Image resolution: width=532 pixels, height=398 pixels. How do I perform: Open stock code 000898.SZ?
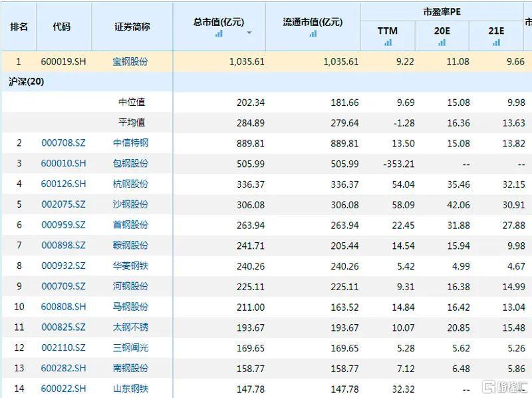tap(63, 245)
